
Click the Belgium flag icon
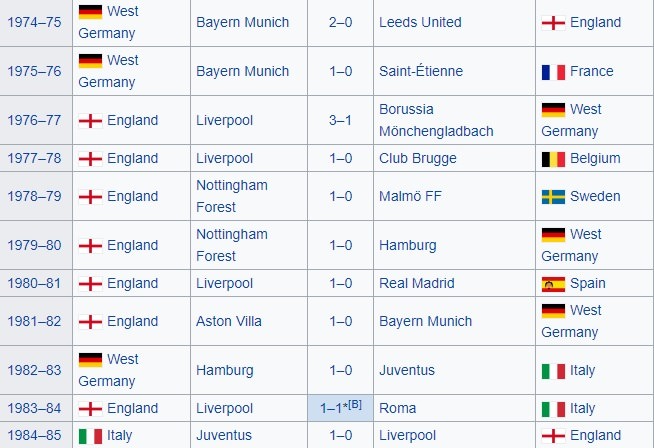[x=553, y=158]
